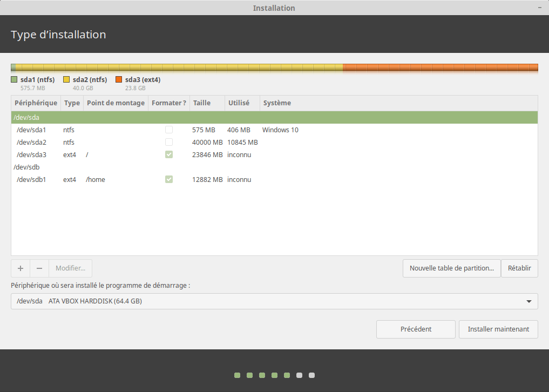Screen dimensions: 549x392
Task: Toggle format checkbox for /dev/sda2
Action: coord(169,143)
